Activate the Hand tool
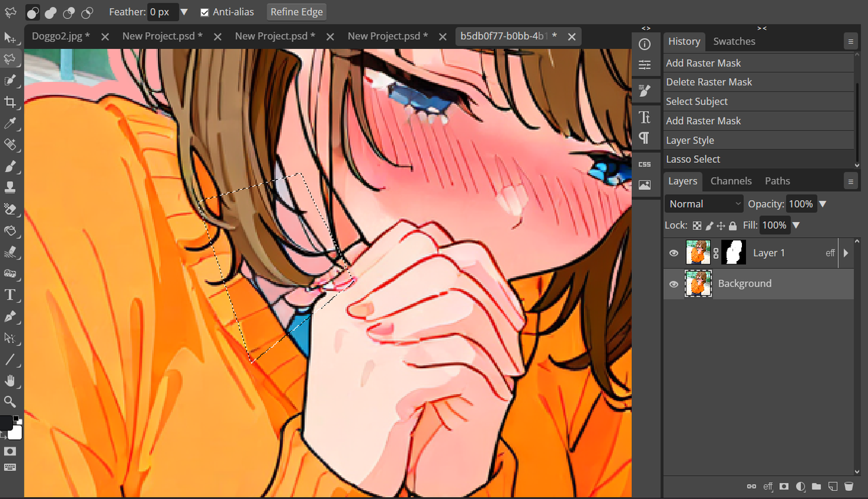 10,380
